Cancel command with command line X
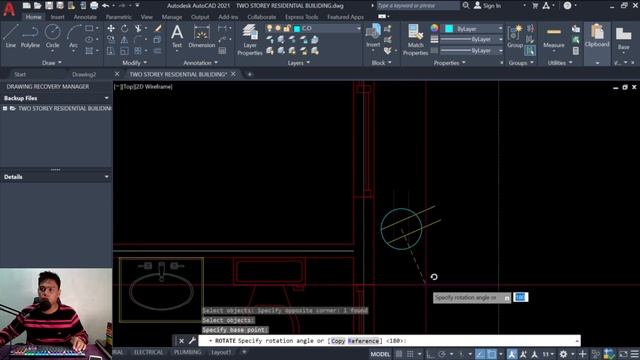Screen dimensions: 640x360 tap(181, 341)
